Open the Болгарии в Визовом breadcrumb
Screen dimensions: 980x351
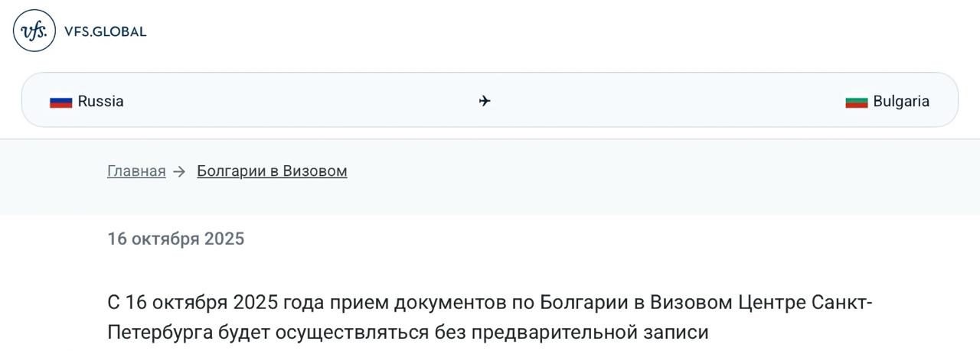point(272,171)
